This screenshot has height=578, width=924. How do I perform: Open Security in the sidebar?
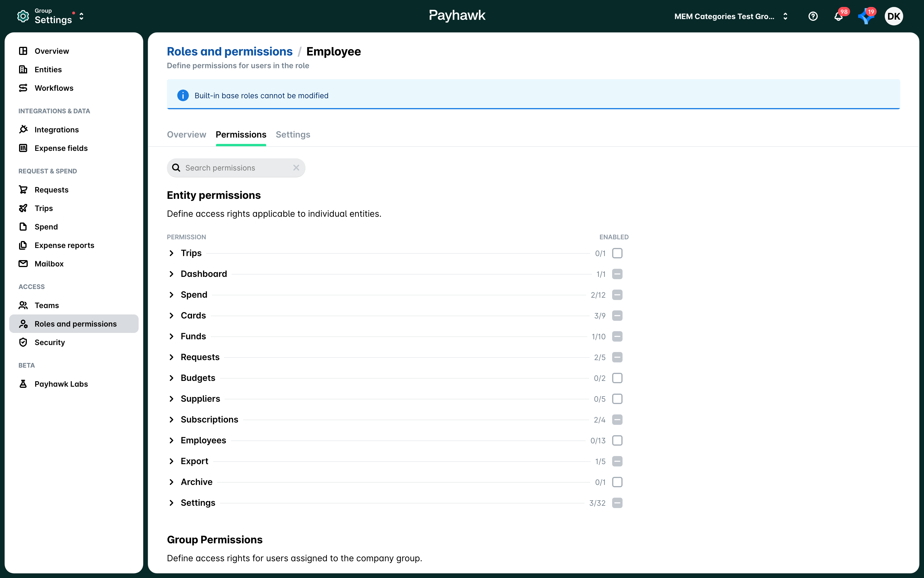coord(74,342)
